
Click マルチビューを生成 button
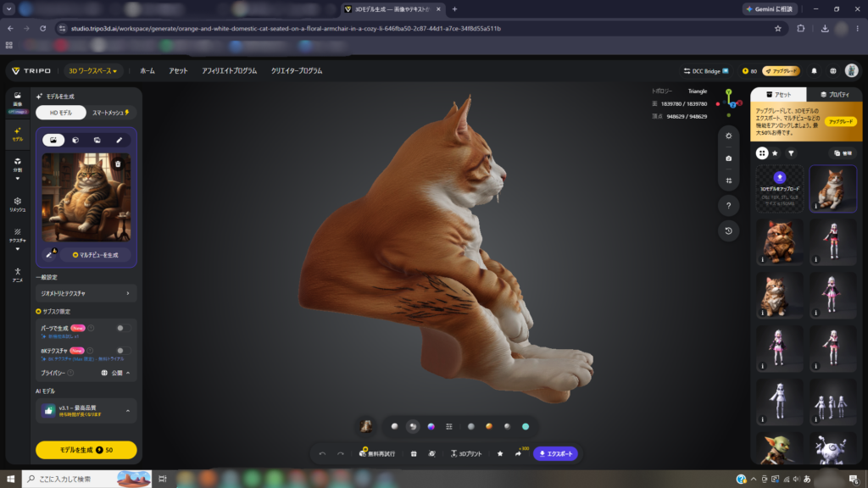tap(95, 255)
